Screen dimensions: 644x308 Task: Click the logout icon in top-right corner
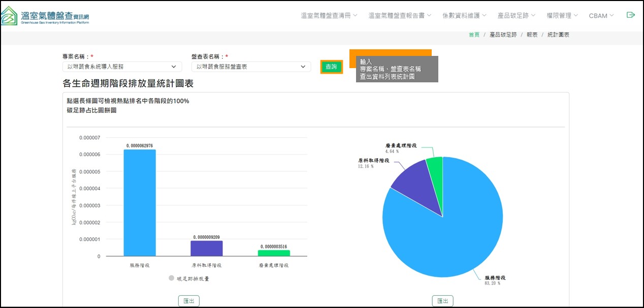[x=631, y=15]
